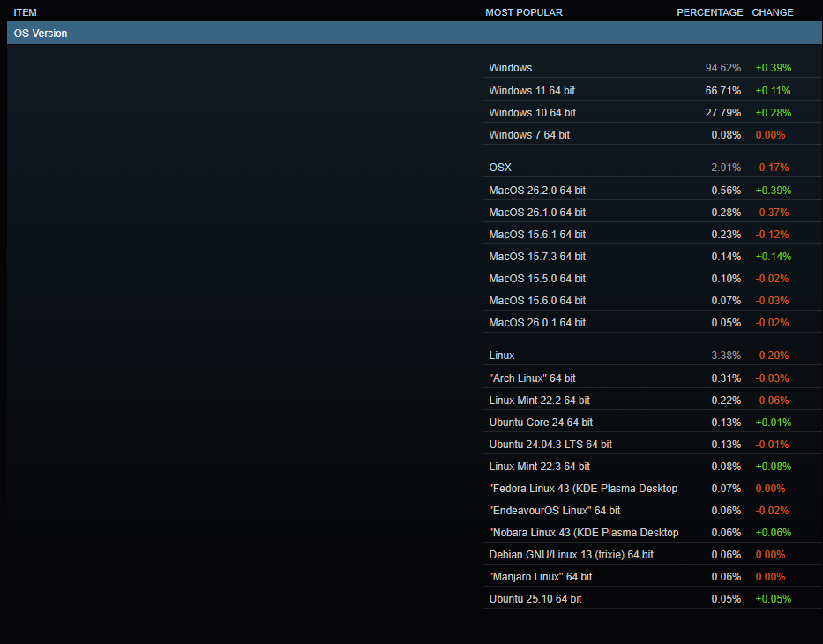Image resolution: width=823 pixels, height=644 pixels.
Task: Select the Linux category label
Action: click(x=502, y=356)
